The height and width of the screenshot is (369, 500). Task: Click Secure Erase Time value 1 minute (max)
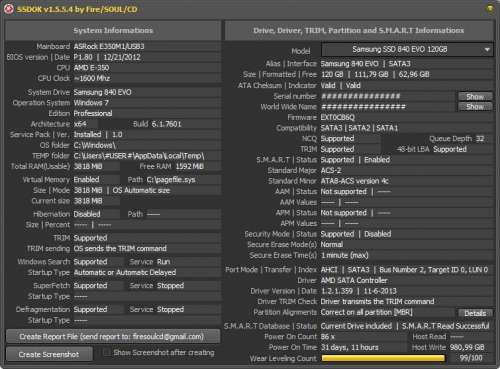coord(344,255)
